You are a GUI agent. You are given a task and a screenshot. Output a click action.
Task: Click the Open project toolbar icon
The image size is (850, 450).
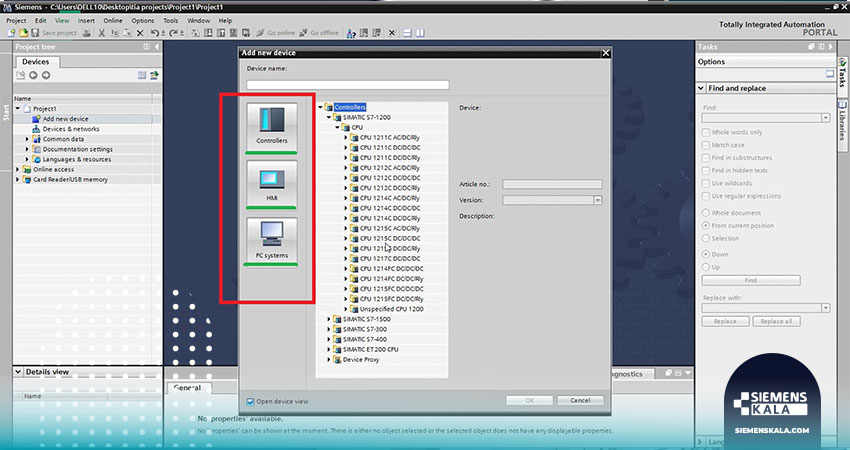click(x=23, y=33)
